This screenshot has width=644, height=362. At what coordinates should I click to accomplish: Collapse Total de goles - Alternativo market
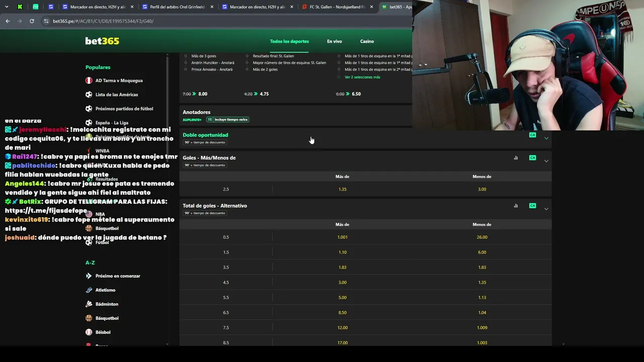546,209
